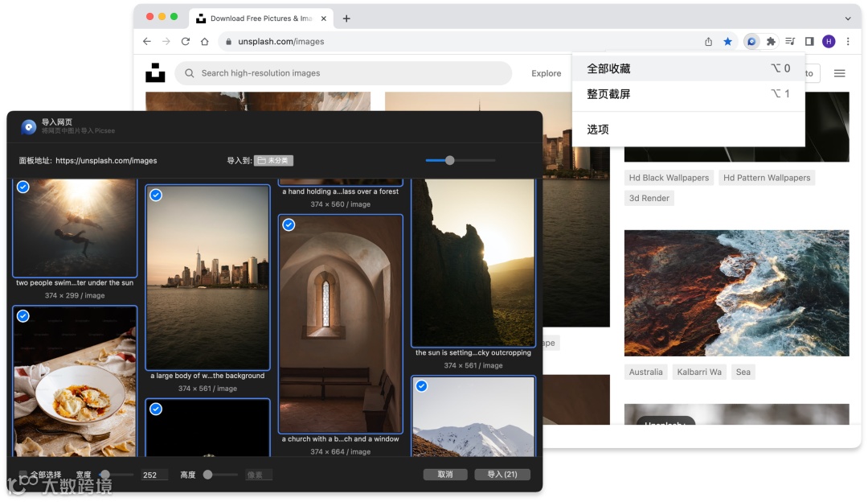Screen dimensions: 868x502
Task: Click the Australia tag
Action: (645, 372)
